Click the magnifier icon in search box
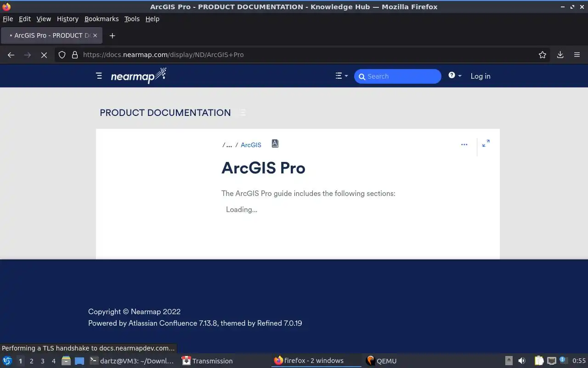Image resolution: width=588 pixels, height=368 pixels. click(x=362, y=77)
